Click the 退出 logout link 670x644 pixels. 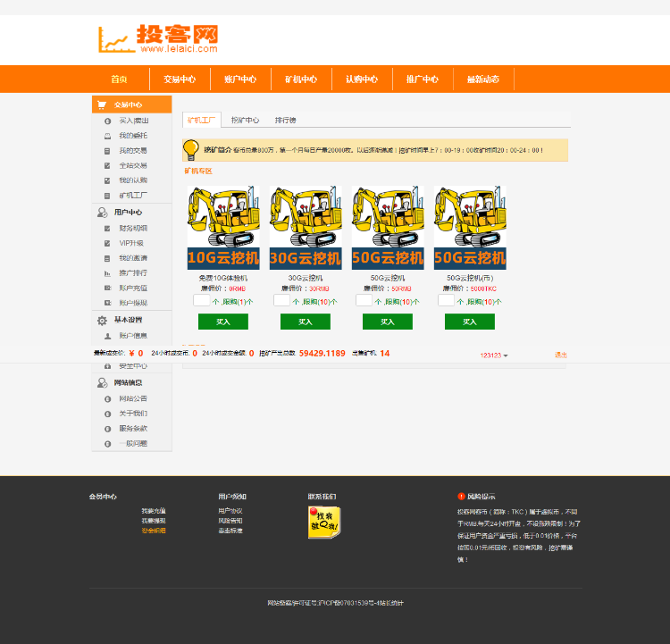tap(561, 355)
